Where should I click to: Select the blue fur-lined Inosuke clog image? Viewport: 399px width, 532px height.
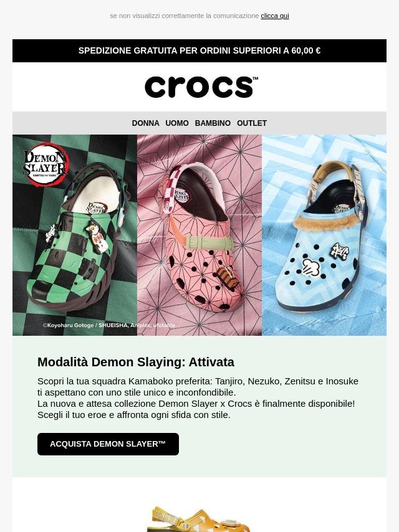[x=324, y=235]
